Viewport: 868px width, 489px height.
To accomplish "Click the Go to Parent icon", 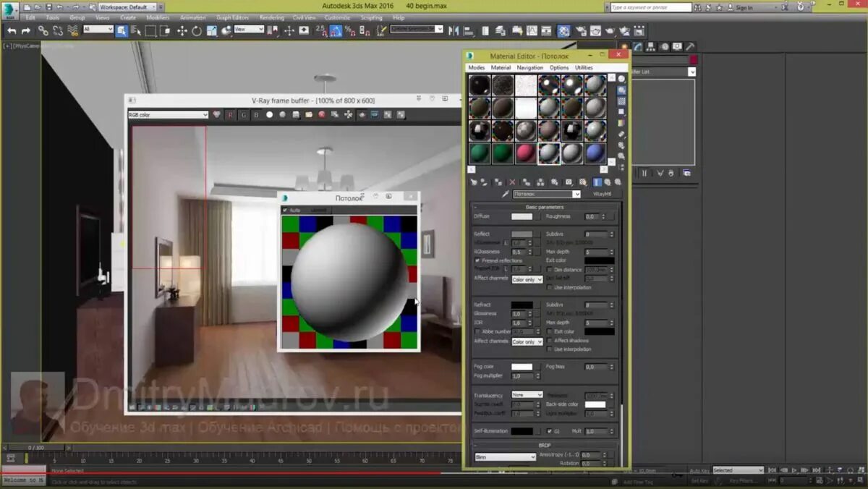I will [608, 182].
